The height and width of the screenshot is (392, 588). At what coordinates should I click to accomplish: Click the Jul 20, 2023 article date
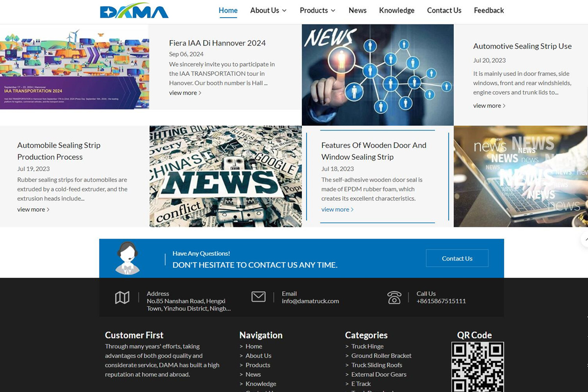tap(490, 60)
